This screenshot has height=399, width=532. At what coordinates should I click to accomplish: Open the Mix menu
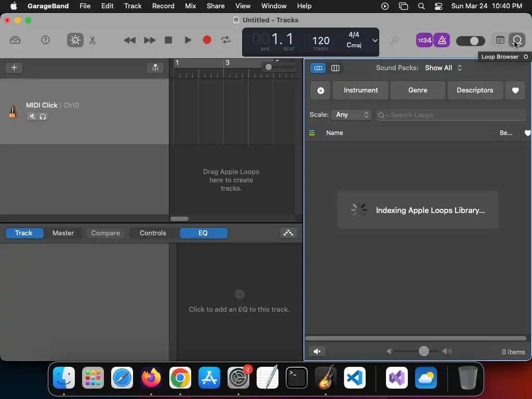pos(190,6)
